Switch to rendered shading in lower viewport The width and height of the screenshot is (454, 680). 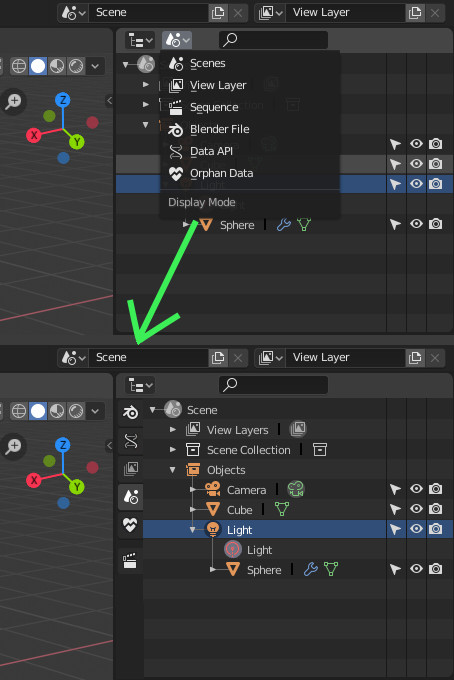[x=76, y=411]
